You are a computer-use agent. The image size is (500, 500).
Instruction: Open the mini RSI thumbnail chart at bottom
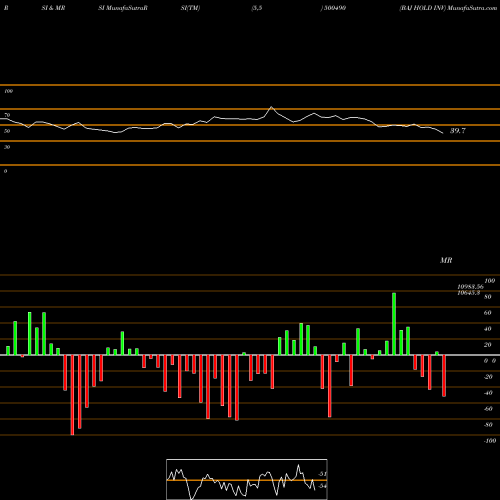(x=247, y=479)
